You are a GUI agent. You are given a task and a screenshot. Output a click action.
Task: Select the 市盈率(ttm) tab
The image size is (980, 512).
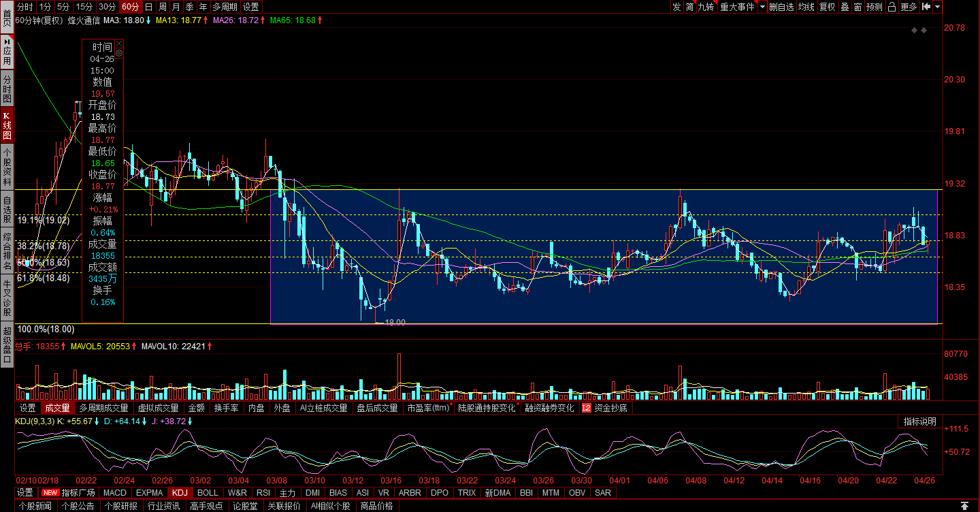point(429,409)
